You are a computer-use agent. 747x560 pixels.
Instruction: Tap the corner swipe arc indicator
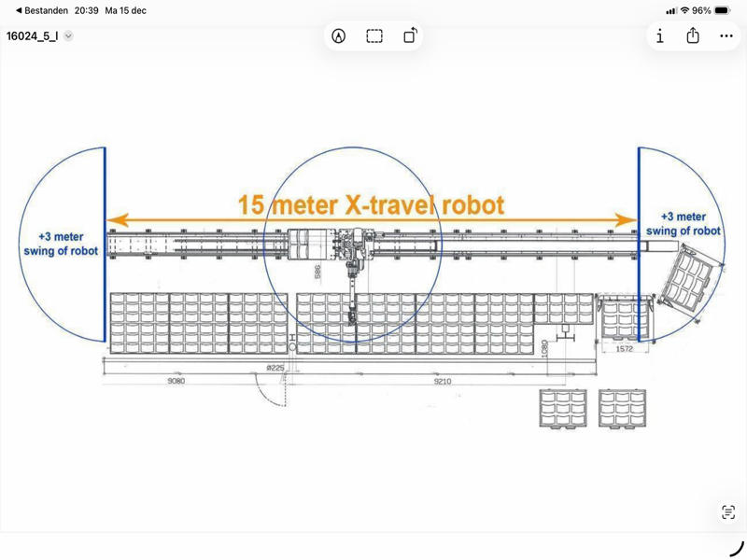(x=737, y=549)
